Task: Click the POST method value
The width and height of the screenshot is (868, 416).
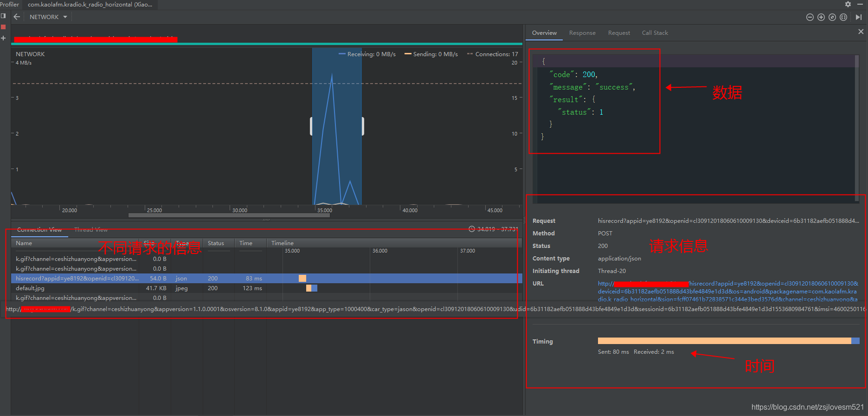Action: click(x=605, y=234)
